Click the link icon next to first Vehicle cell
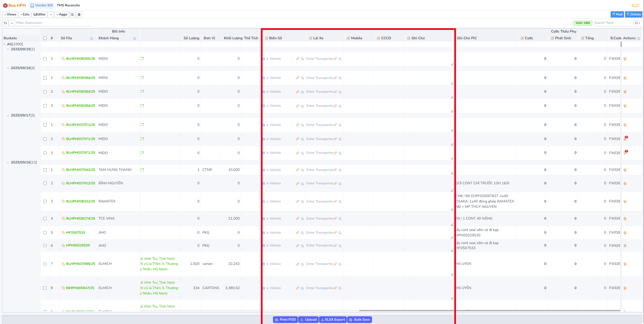This screenshot has height=324, width=644. 297,58
